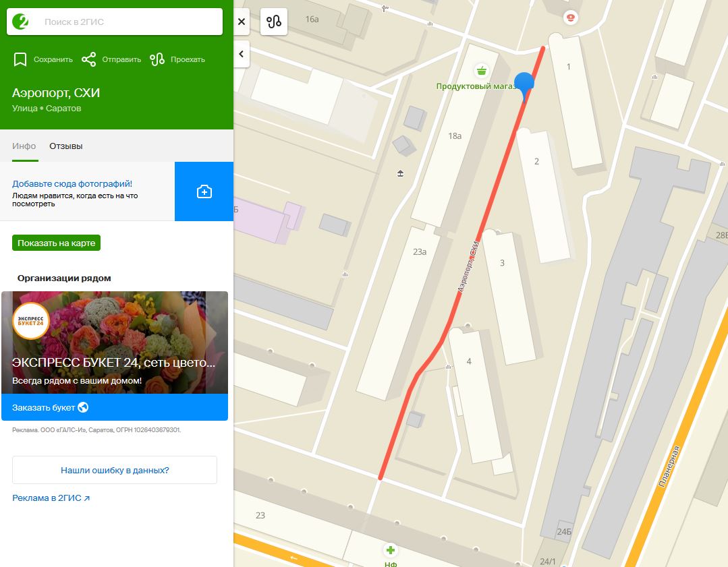728x567 pixels.
Task: Click Нашли ошибку в данных button
Action: coord(115,470)
